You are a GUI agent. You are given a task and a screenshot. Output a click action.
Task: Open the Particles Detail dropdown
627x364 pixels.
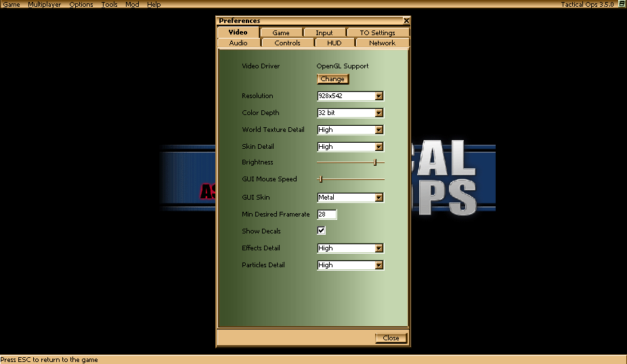379,265
